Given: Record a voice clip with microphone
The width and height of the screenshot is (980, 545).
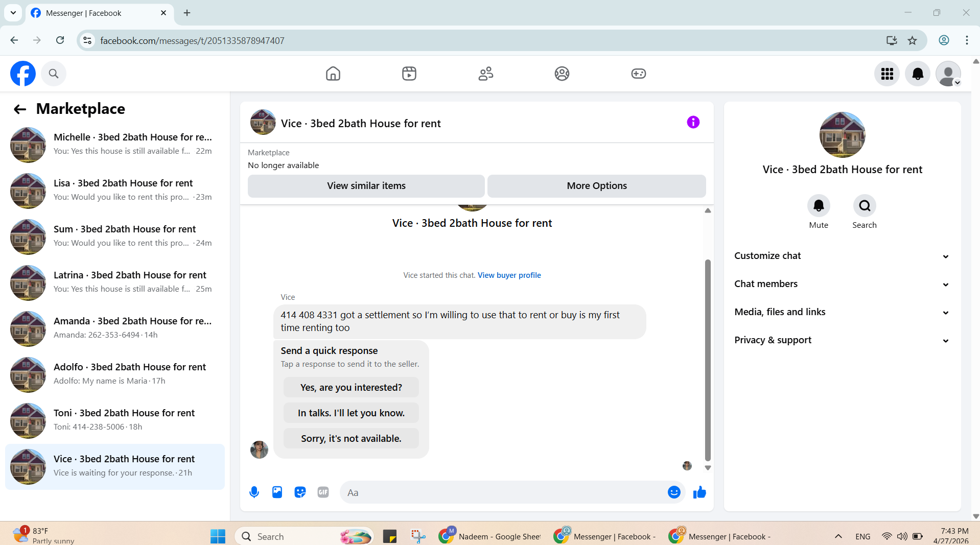Looking at the screenshot, I should pyautogui.click(x=254, y=492).
